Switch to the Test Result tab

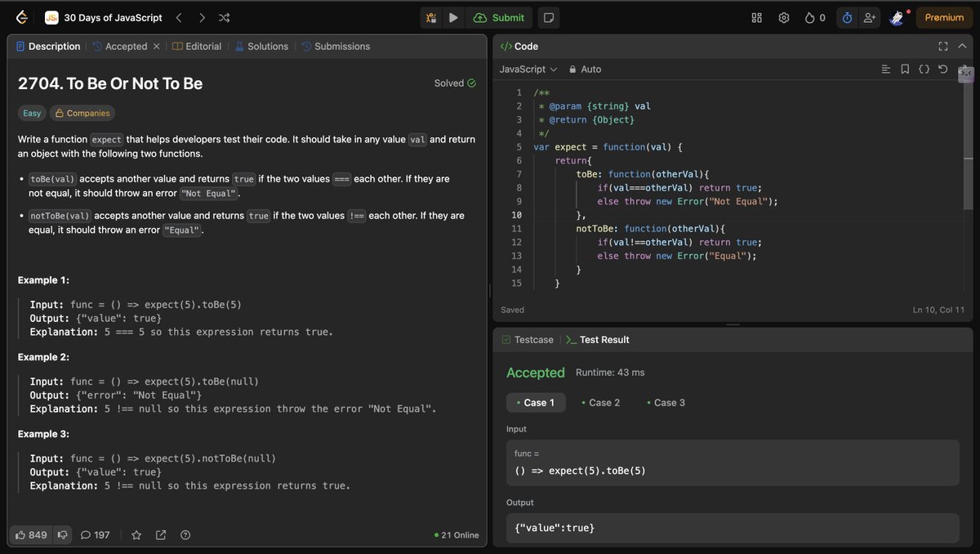[x=598, y=340]
